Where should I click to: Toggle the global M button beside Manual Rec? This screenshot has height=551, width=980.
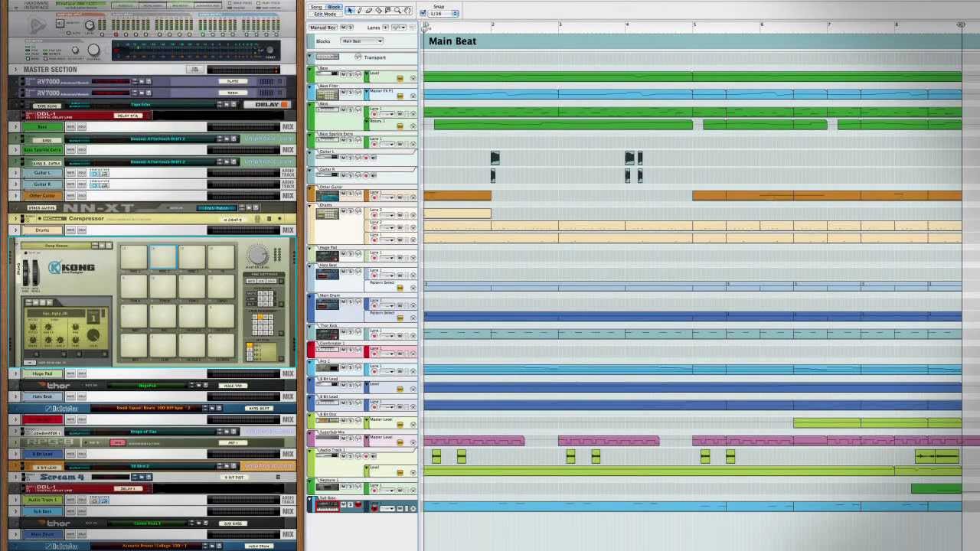coord(343,28)
